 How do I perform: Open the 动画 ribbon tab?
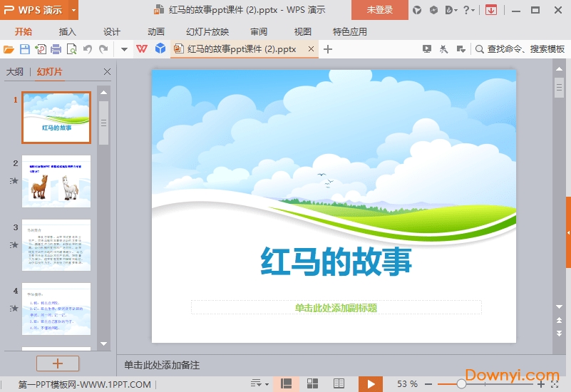[156, 31]
